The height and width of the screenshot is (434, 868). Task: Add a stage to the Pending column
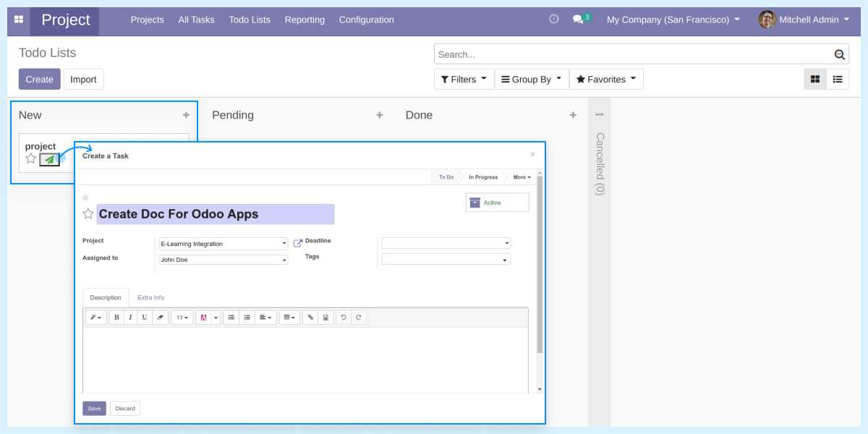pos(380,114)
